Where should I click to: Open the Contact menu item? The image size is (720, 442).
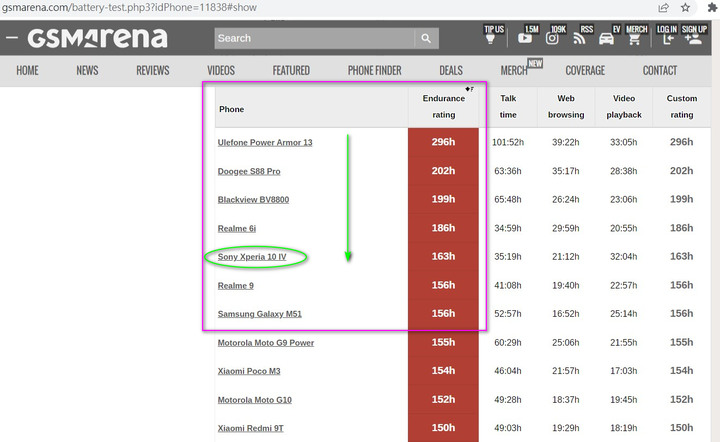(660, 70)
